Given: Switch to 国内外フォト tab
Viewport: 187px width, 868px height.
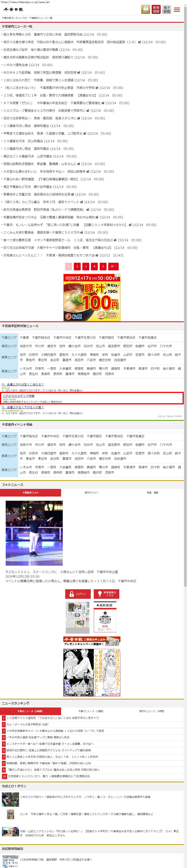Looking at the screenshot, I should coord(91,493).
